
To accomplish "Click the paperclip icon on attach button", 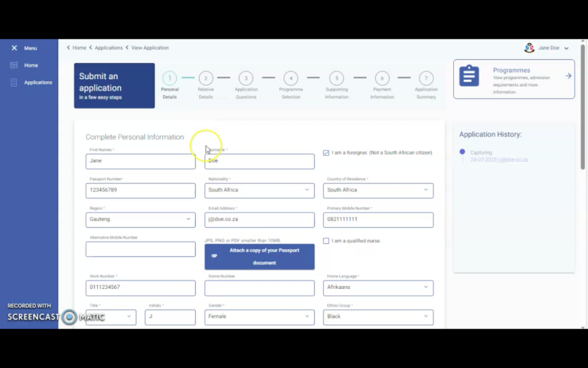I will click(214, 256).
